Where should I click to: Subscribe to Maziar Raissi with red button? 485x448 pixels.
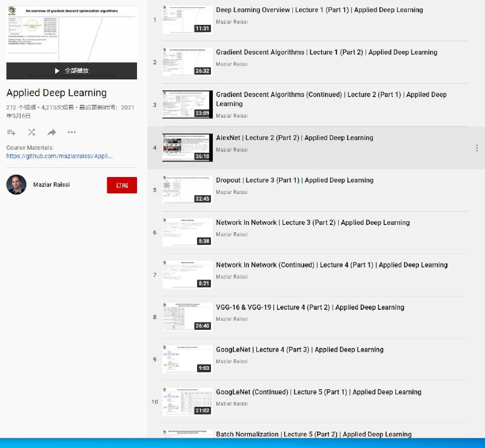122,185
